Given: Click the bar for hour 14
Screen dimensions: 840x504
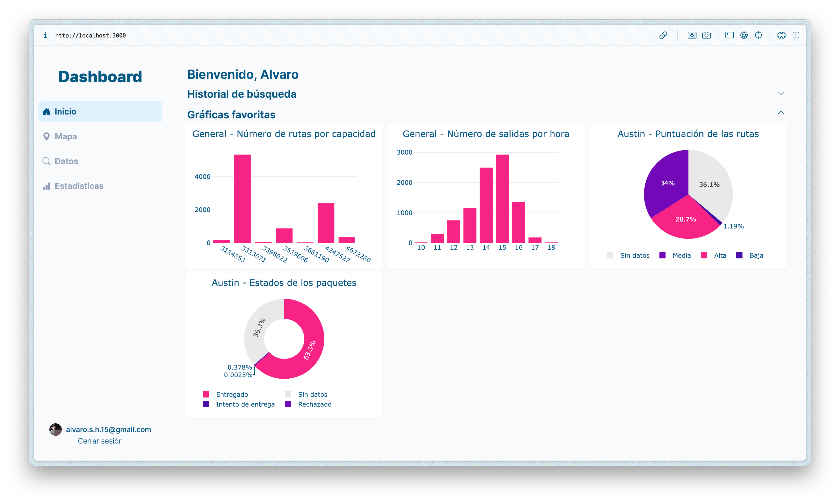Looking at the screenshot, I should pos(486,205).
